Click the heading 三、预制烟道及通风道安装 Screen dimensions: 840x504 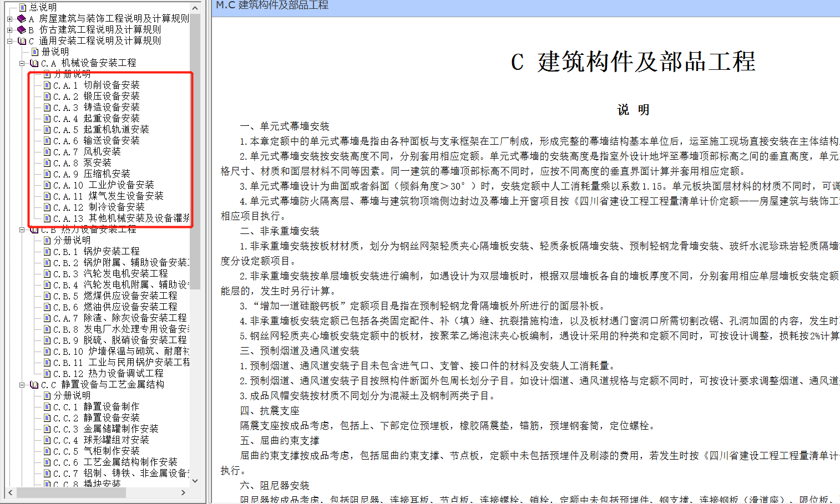tap(300, 351)
